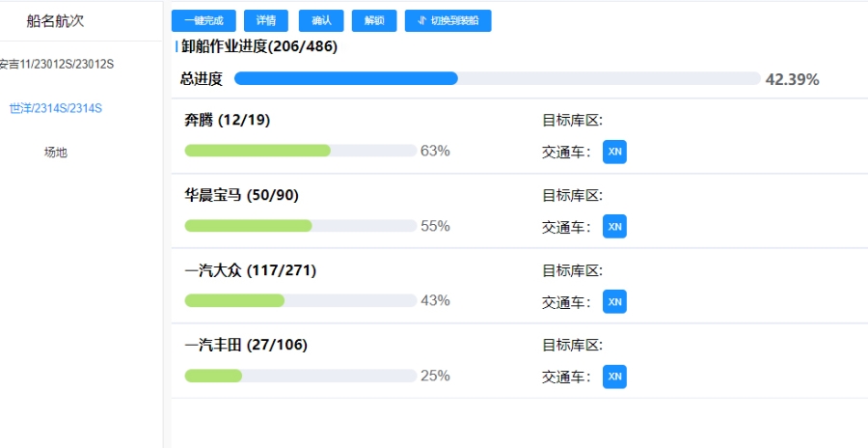Click the 总进度 overall progress bar
Image resolution: width=868 pixels, height=448 pixels.
[x=497, y=79]
